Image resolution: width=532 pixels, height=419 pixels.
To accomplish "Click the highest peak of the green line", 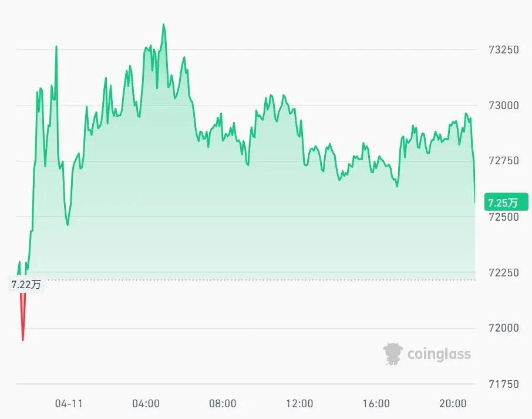I will click(164, 25).
